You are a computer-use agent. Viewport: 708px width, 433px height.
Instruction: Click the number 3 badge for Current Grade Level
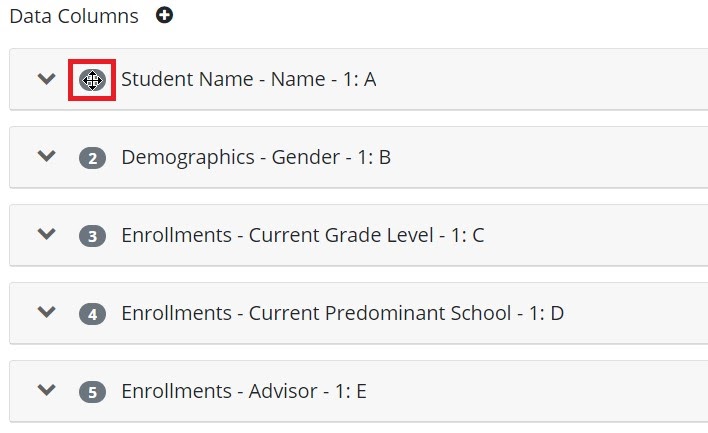point(92,236)
